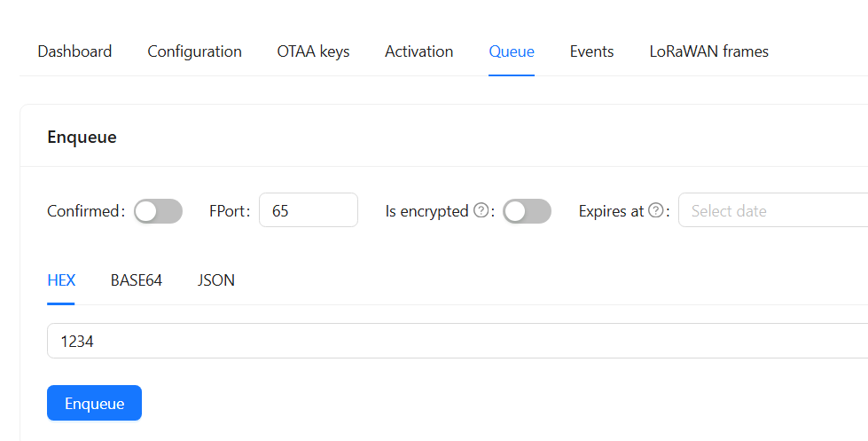Toggle the Confirmed switch

pos(159,211)
